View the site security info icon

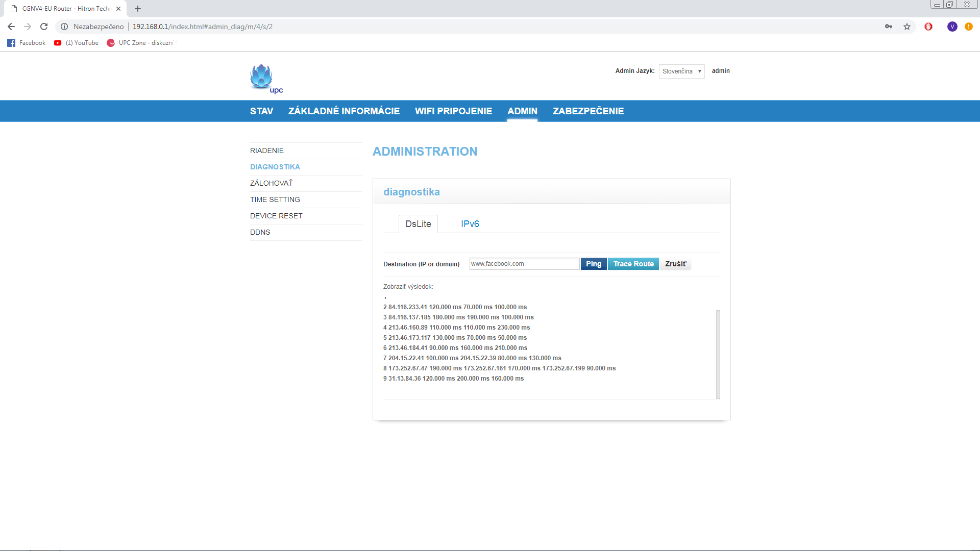pos(64,27)
